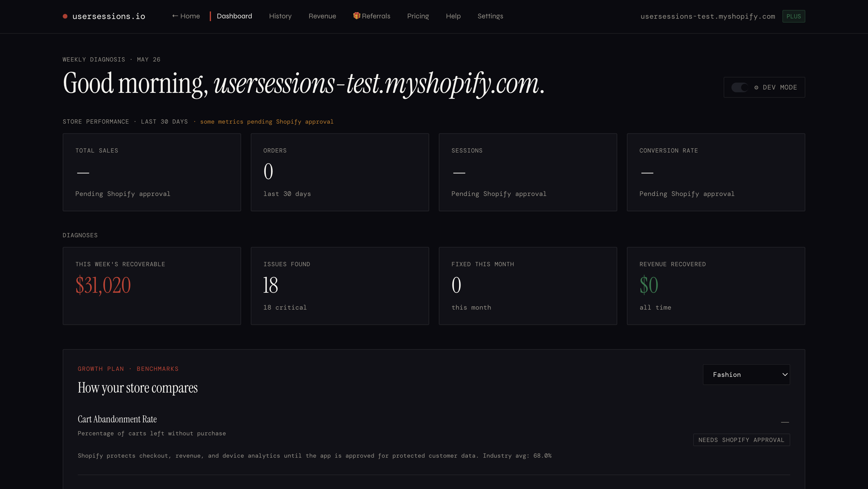Screen dimensions: 868x489
Task: Click the PLUS plan badge
Action: (x=793, y=16)
